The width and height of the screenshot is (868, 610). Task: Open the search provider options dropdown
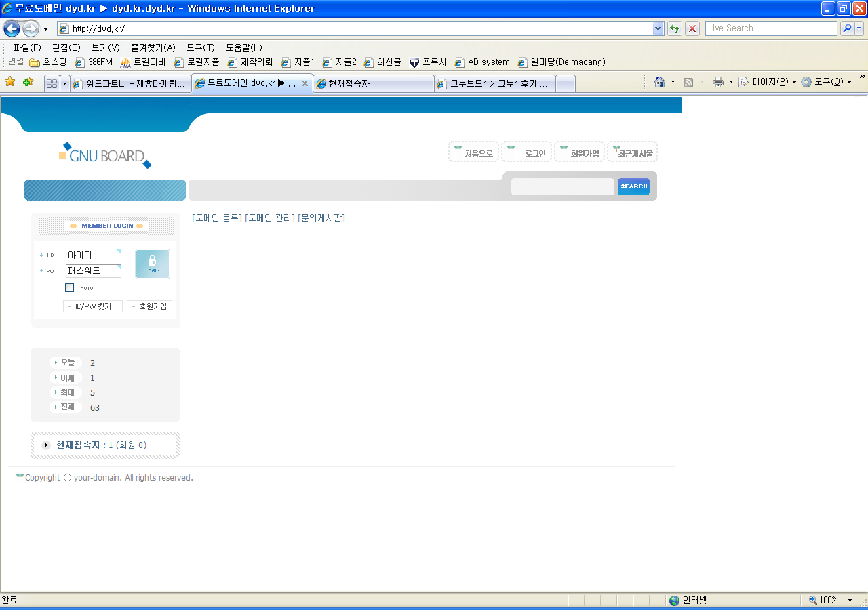(x=860, y=28)
